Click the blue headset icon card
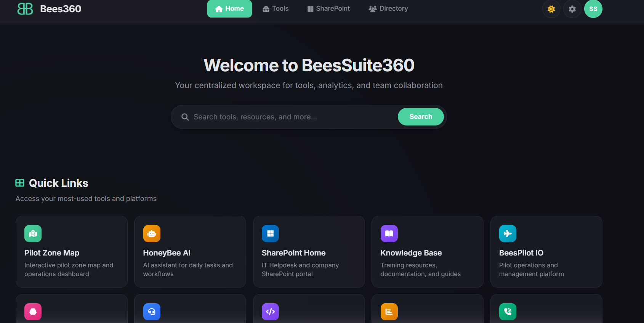This screenshot has height=323, width=644. 152,312
